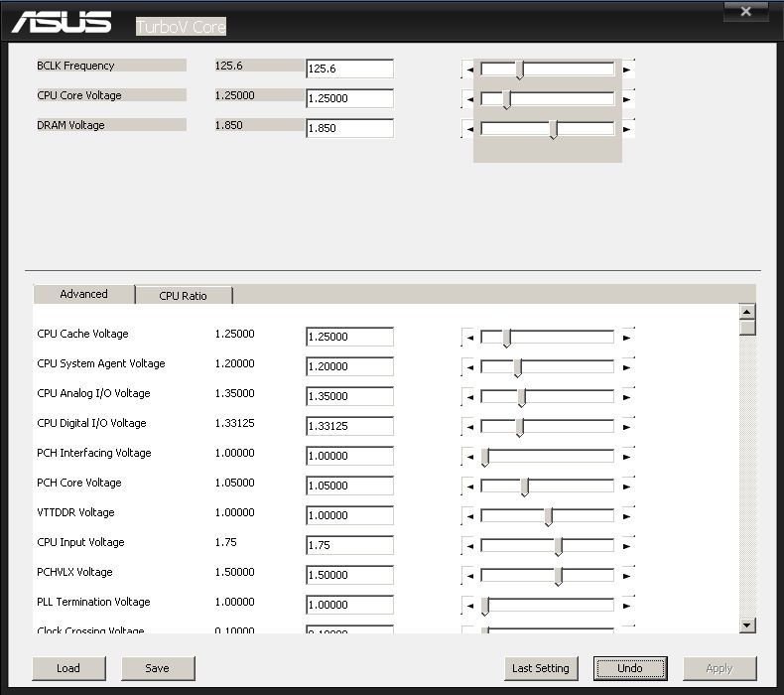The image size is (784, 695).
Task: Click left arrow of CPU Core Voltage slider
Action: point(469,99)
